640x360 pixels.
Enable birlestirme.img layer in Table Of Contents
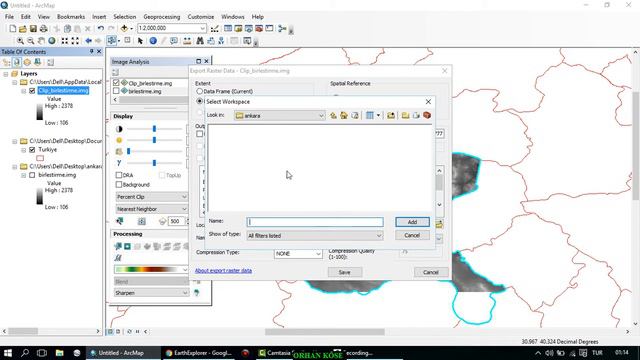(x=32, y=175)
